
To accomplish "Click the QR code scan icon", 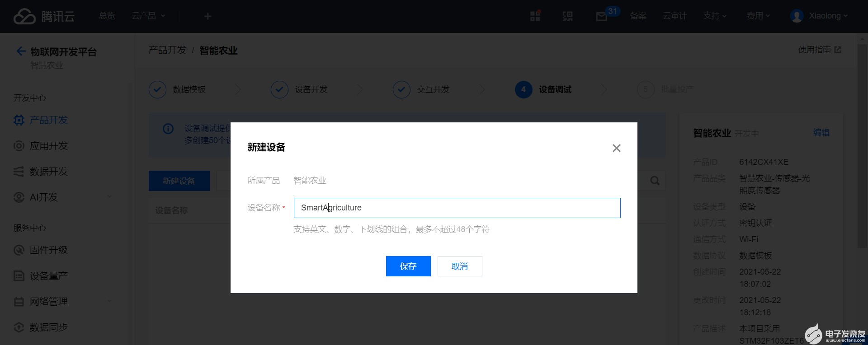I will 567,17.
